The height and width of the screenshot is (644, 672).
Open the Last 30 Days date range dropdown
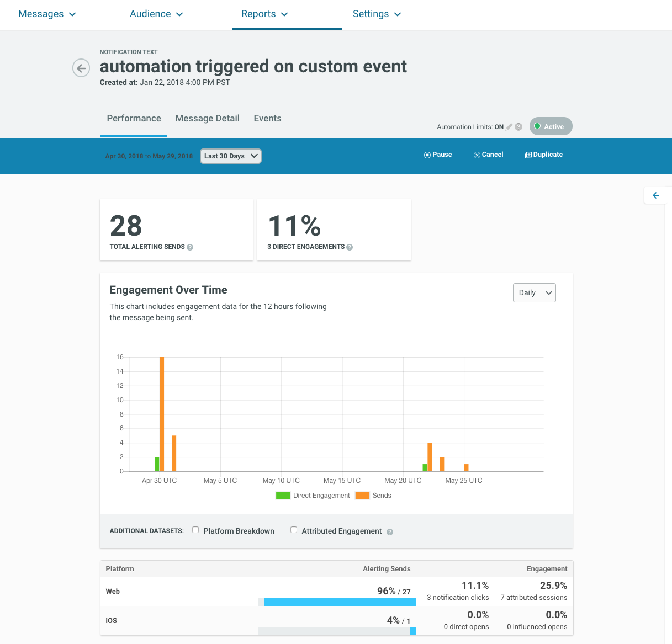click(x=231, y=156)
